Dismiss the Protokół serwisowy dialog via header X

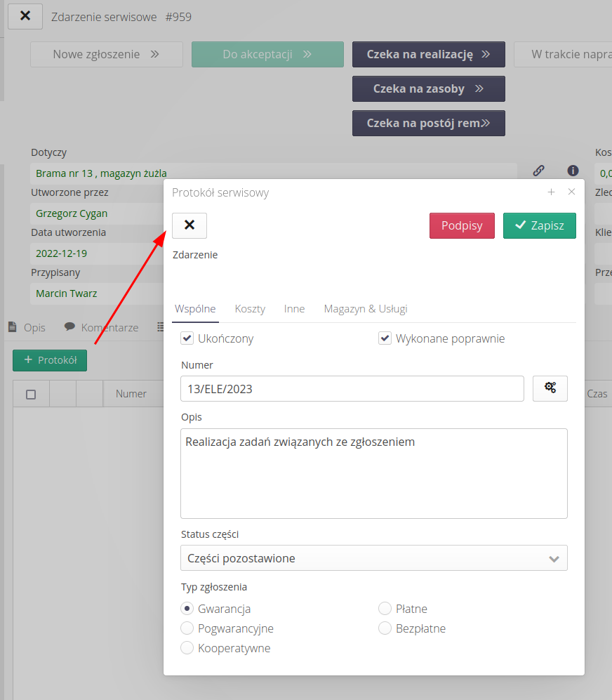pos(571,192)
